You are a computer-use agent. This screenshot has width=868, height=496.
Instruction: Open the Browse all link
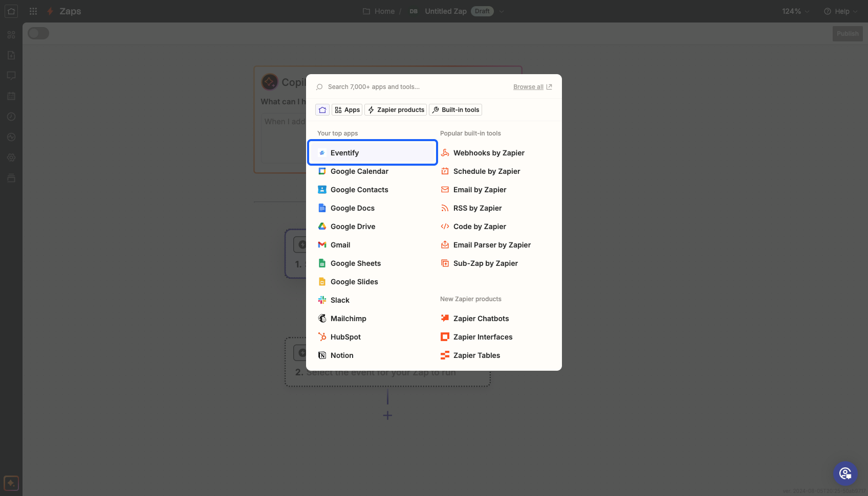532,87
